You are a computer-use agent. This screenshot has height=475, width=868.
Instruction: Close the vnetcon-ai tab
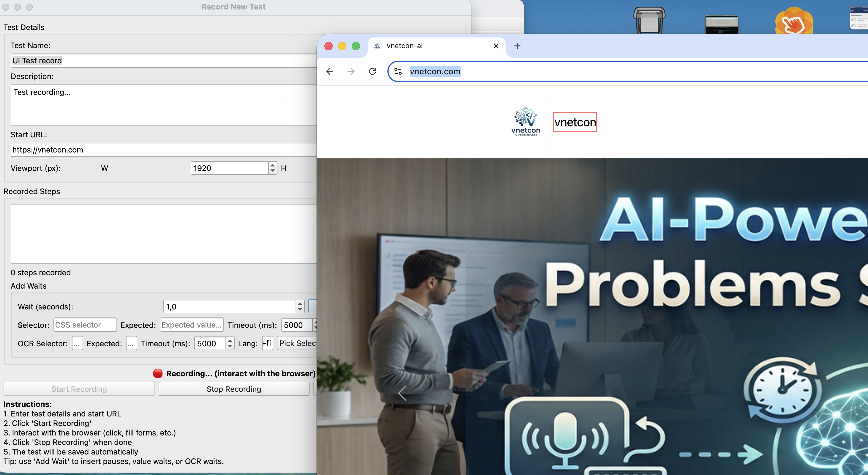496,46
